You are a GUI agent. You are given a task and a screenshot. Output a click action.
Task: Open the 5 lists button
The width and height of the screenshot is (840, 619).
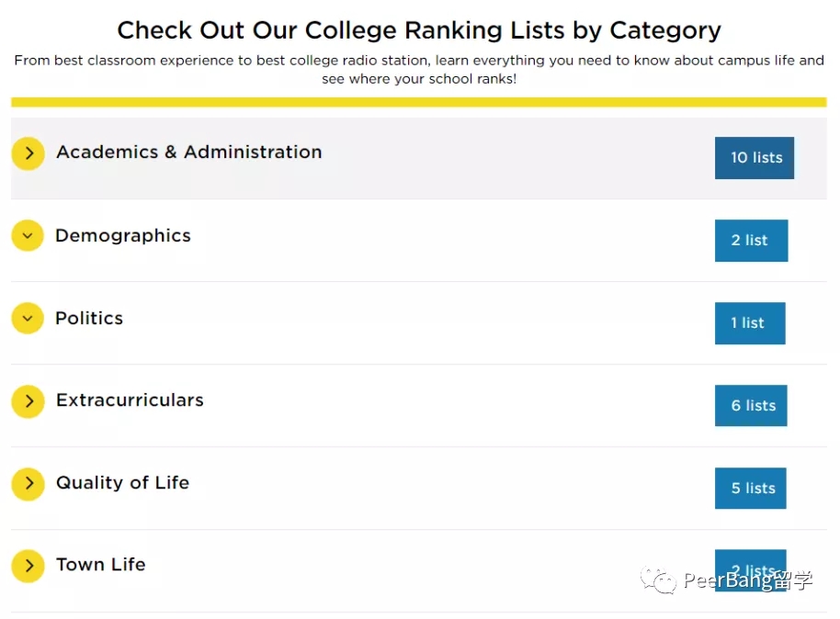coord(751,489)
